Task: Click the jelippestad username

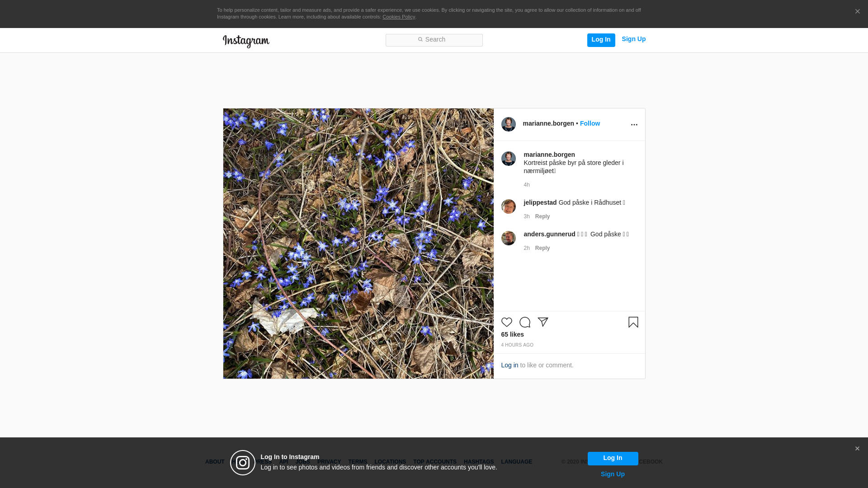Action: click(540, 202)
